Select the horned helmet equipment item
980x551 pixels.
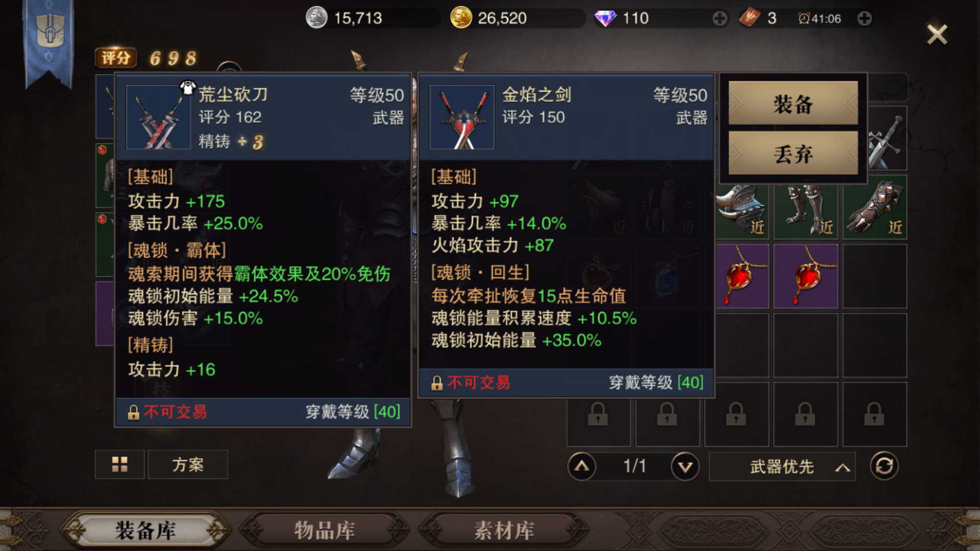(x=741, y=208)
